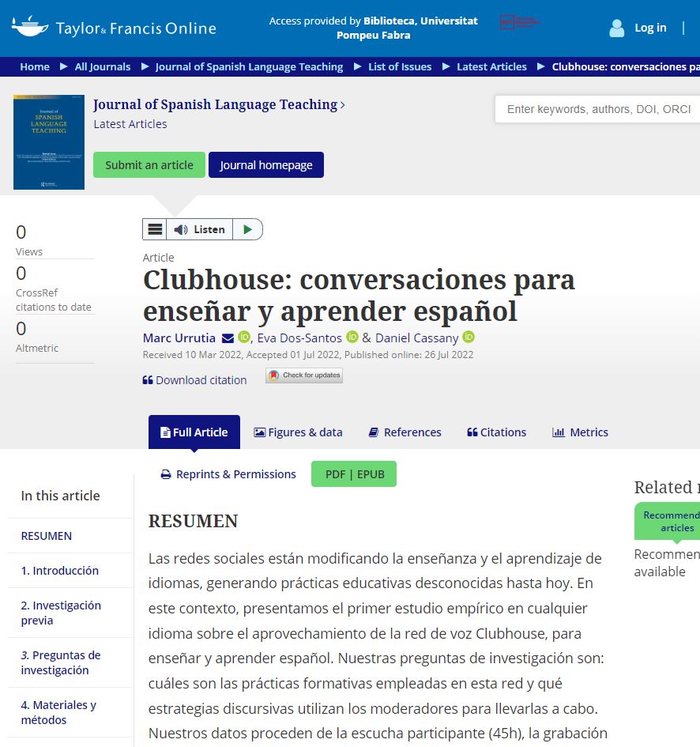Open Marc Urrutia's ORCID iD icon
The width and height of the screenshot is (700, 747).
point(244,337)
